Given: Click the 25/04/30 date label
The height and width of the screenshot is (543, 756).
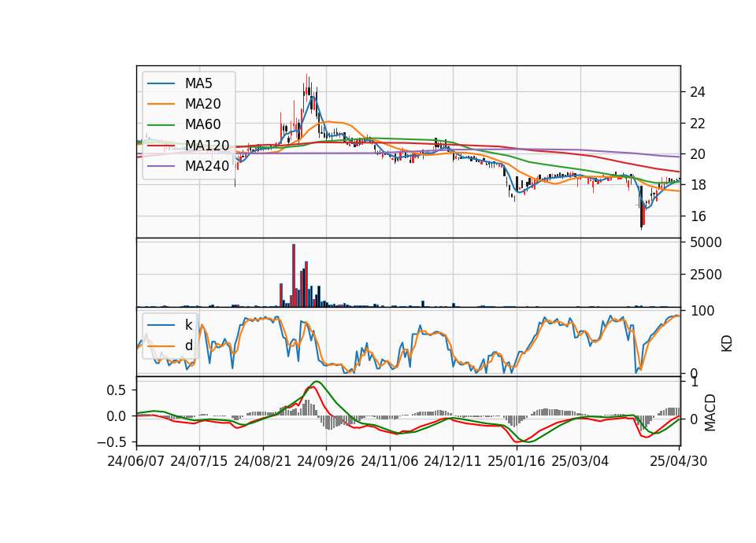Looking at the screenshot, I should 679,461.
